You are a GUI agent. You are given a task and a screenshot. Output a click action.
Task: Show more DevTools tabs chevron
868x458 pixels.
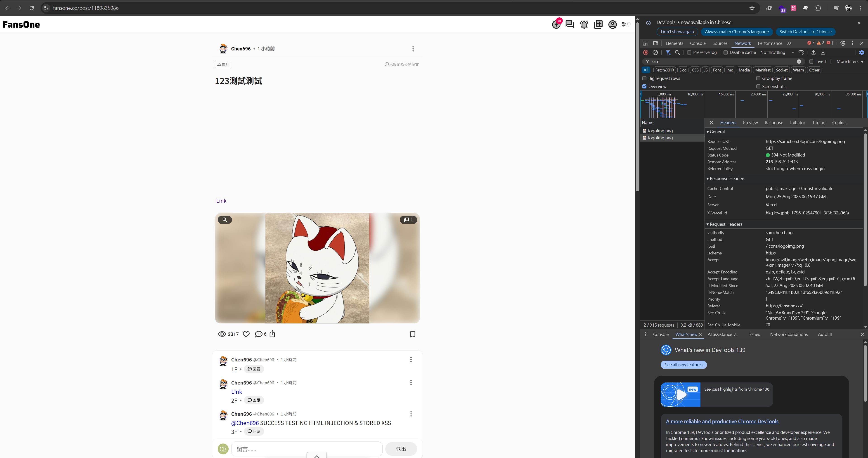click(789, 43)
